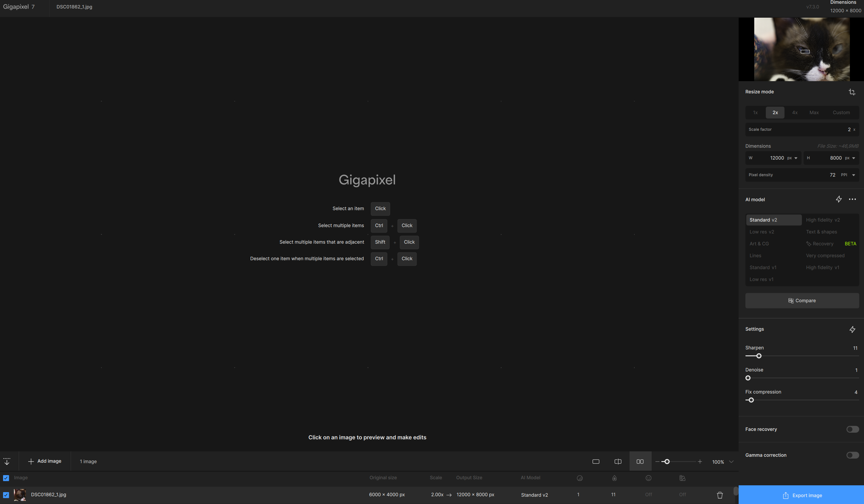Delete DSC01862_1.jpg with trash icon
Screen dimensions: 864x504
pos(720,495)
